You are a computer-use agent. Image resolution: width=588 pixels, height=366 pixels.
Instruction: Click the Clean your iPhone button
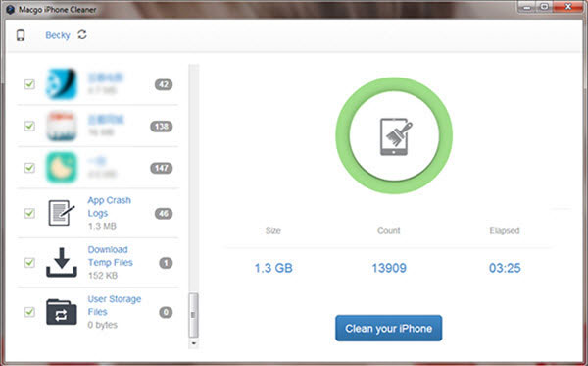388,328
